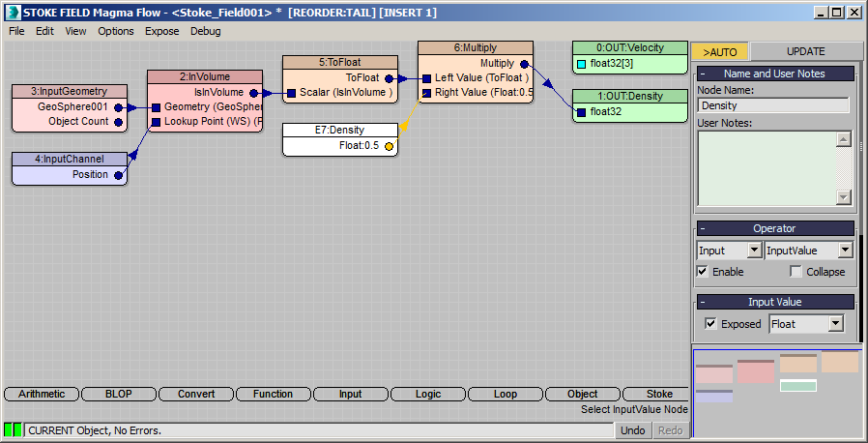The height and width of the screenshot is (443, 868).
Task: Select the 0:OUT:Velocity node header
Action: 630,48
